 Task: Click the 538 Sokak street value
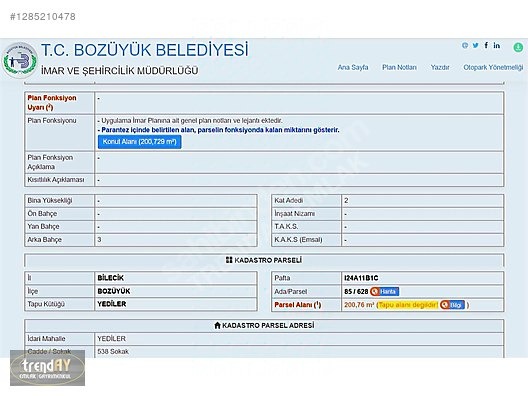(x=113, y=352)
